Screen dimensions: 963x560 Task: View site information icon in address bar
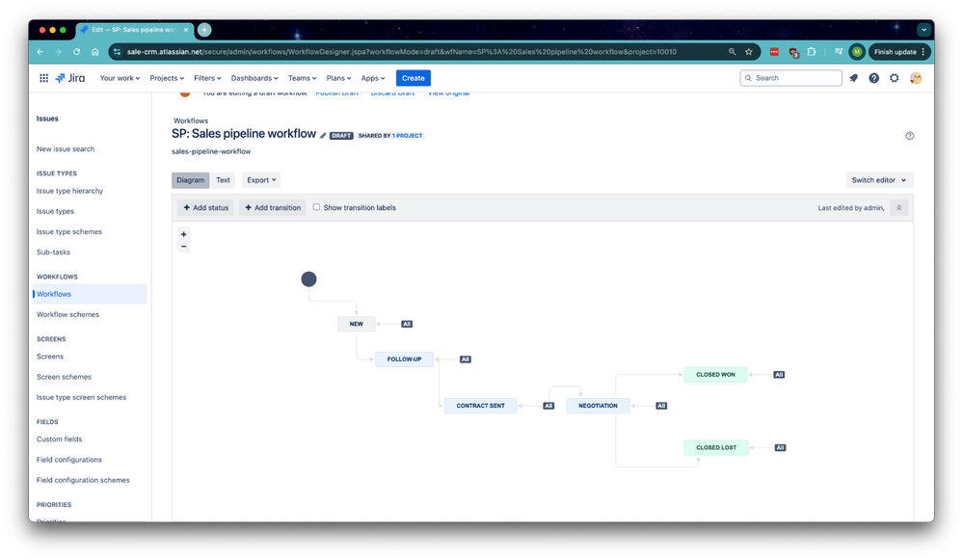click(x=117, y=52)
